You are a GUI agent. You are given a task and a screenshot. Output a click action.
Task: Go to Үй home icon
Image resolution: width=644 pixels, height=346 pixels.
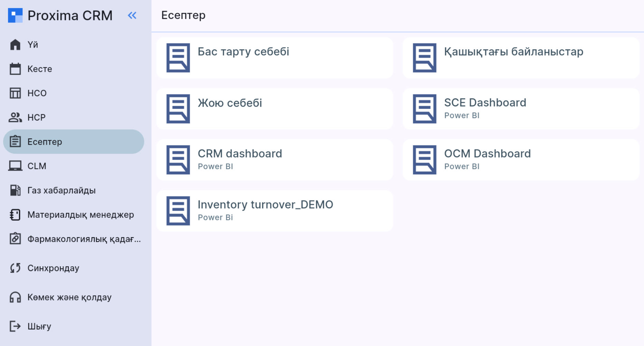pos(15,45)
